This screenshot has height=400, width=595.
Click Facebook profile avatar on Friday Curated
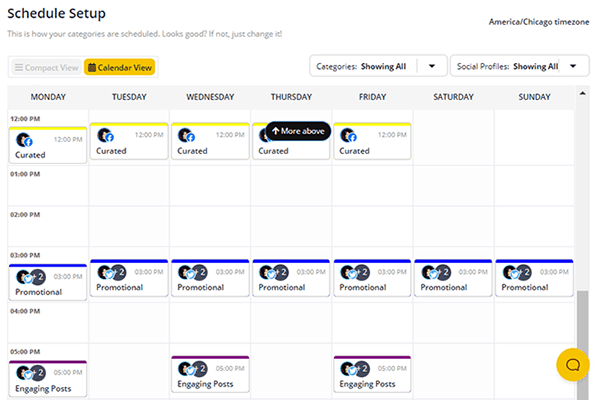click(349, 135)
